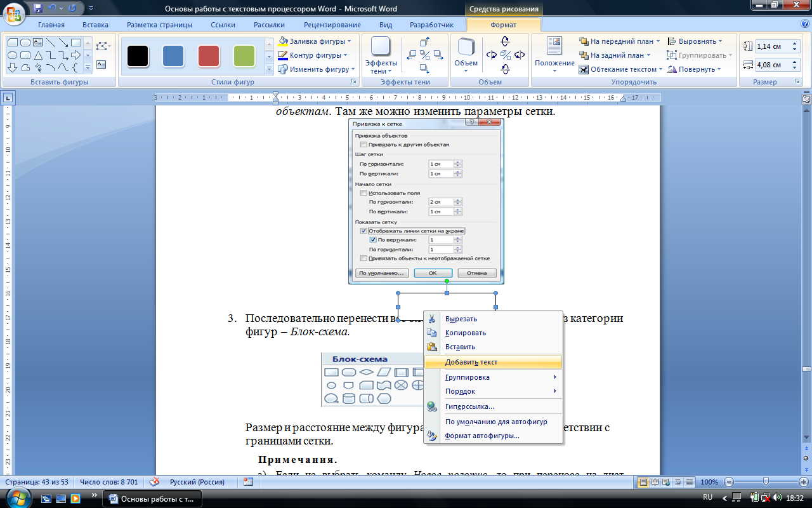The image size is (812, 508).
Task: Open Изменить фигуру dropdown
Action: pos(317,69)
